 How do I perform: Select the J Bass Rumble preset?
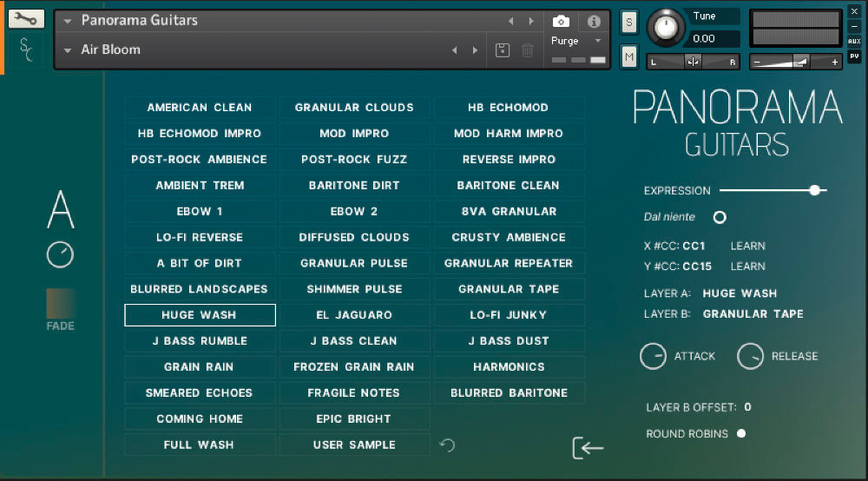(200, 341)
